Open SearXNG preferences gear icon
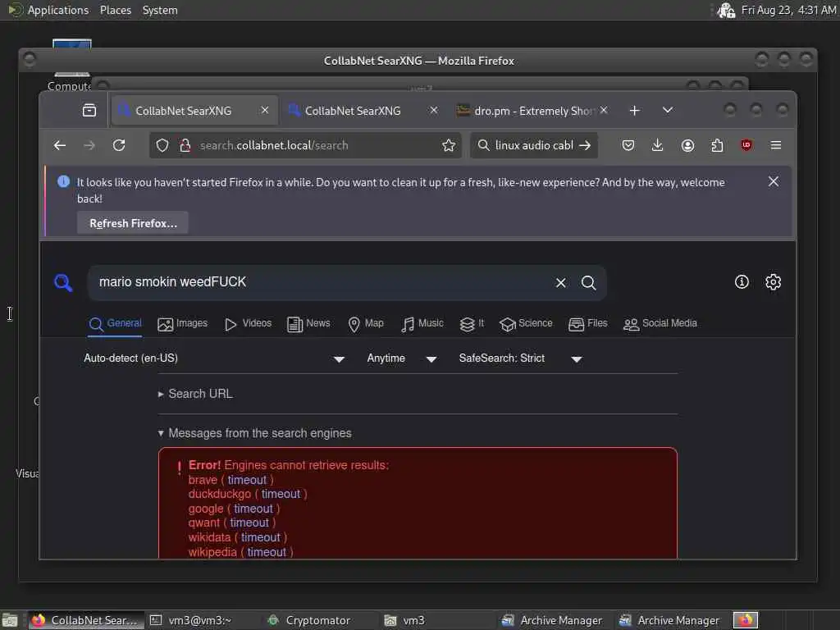The height and width of the screenshot is (630, 840). coord(773,282)
